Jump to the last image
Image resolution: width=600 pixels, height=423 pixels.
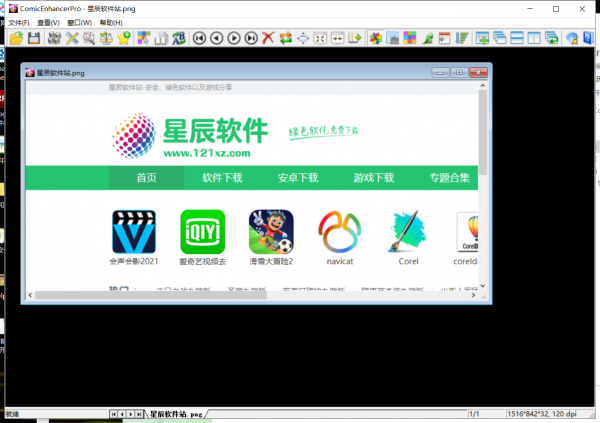tap(251, 38)
